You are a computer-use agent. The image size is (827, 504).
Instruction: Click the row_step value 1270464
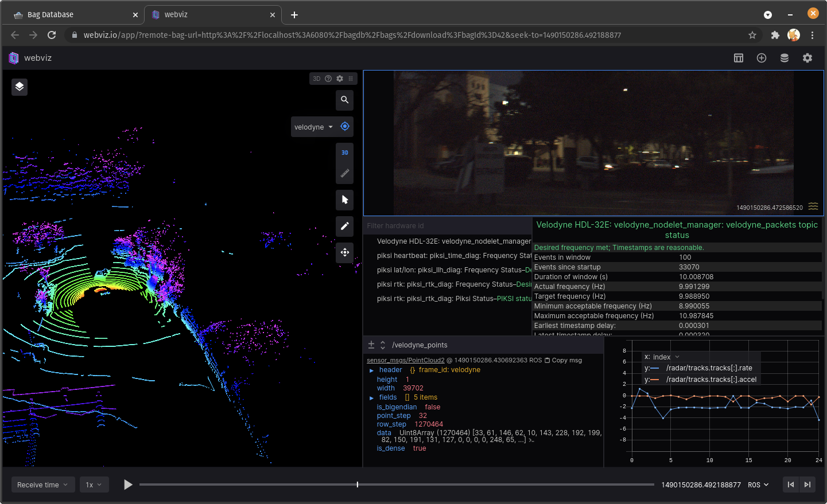pyautogui.click(x=429, y=424)
